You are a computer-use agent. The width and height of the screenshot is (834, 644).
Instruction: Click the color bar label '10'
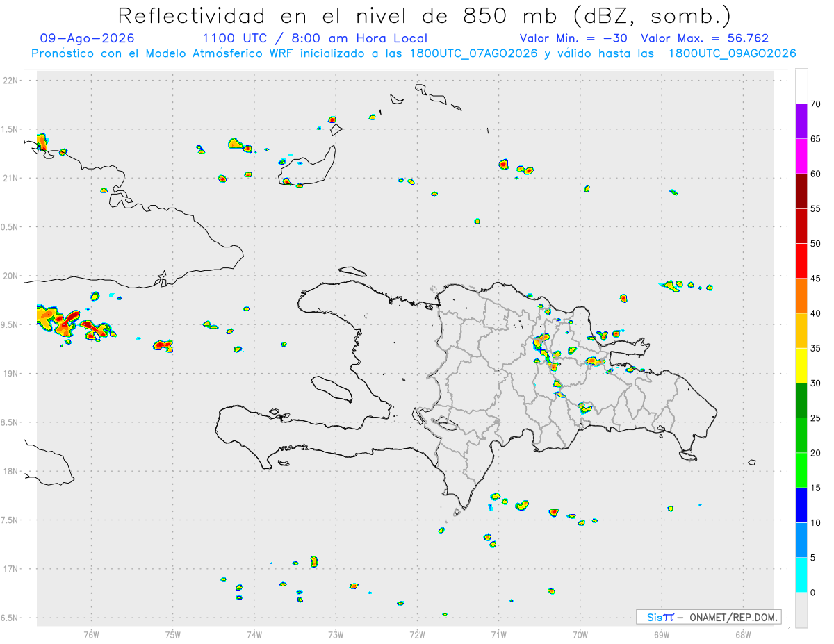815,523
